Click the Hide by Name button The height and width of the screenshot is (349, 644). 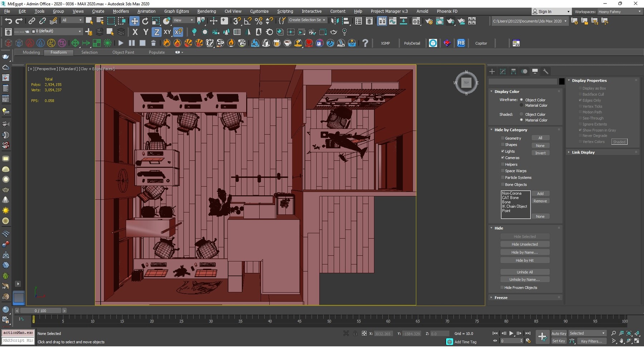click(x=525, y=252)
